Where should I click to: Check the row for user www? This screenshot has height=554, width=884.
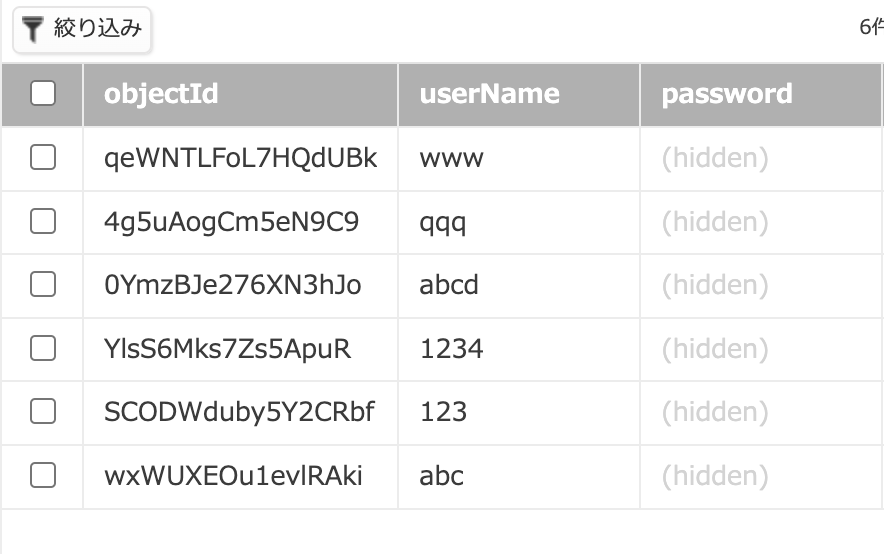click(43, 158)
